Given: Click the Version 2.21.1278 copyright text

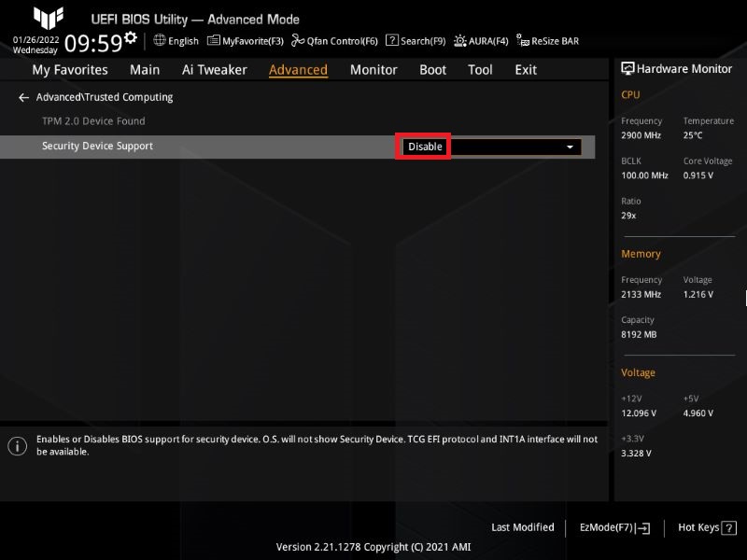Looking at the screenshot, I should pos(373,547).
